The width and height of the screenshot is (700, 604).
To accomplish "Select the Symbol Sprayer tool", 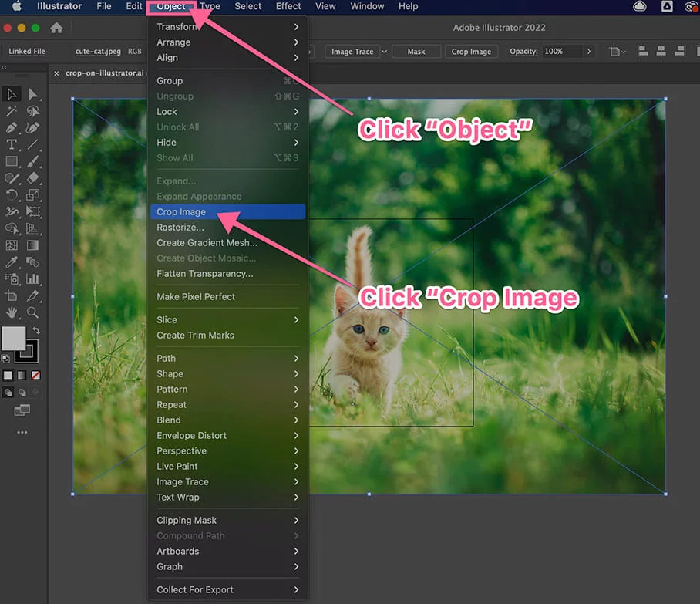I will click(12, 279).
